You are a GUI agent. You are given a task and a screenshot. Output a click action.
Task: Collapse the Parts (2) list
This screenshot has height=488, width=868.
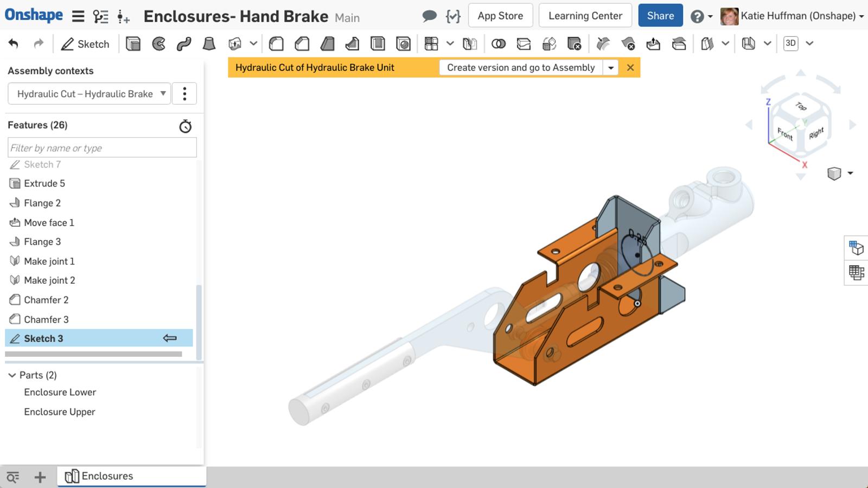pos(12,375)
